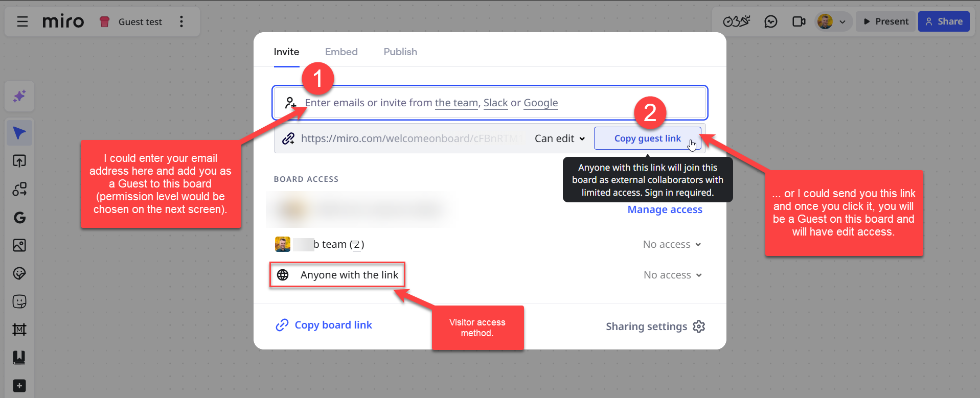Screen dimensions: 980x398
Task: Click the Copy board link
Action: tap(324, 325)
